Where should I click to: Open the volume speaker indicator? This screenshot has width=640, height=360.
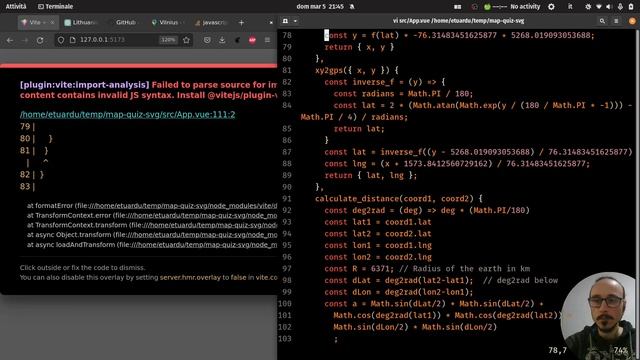point(609,7)
